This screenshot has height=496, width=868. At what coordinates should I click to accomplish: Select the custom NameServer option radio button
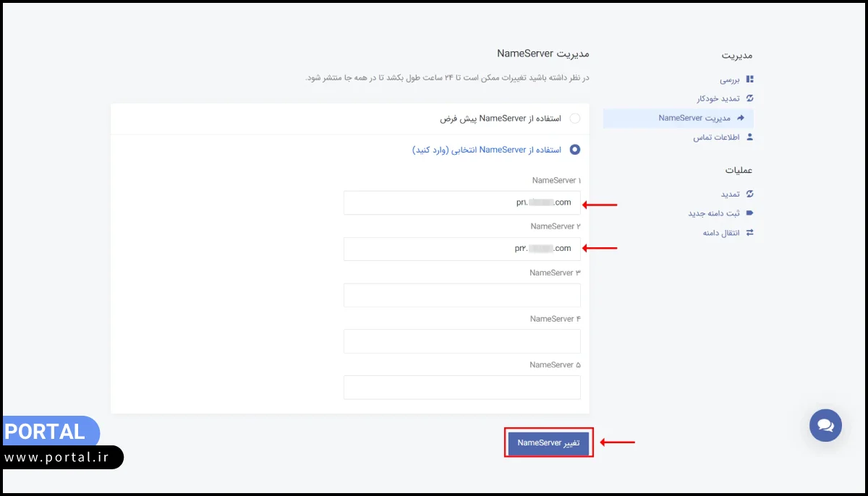click(575, 150)
